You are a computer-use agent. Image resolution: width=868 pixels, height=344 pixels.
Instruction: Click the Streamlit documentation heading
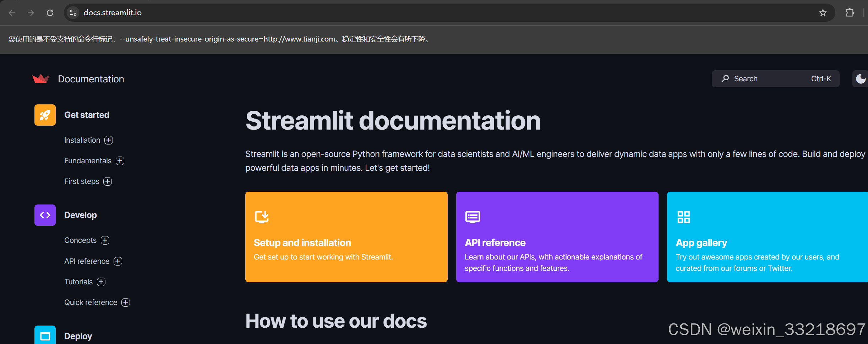pyautogui.click(x=393, y=121)
